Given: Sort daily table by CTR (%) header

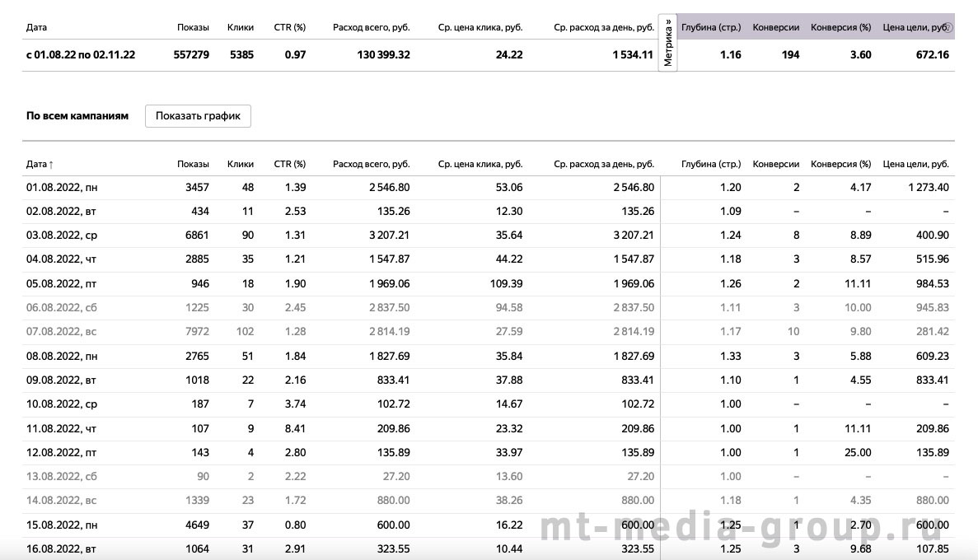Looking at the screenshot, I should (x=289, y=164).
